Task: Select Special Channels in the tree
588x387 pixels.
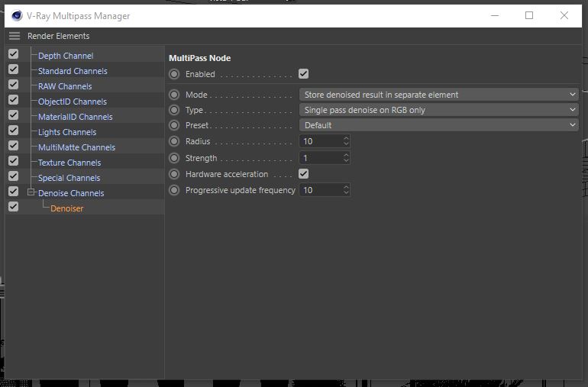Action: pyautogui.click(x=69, y=178)
